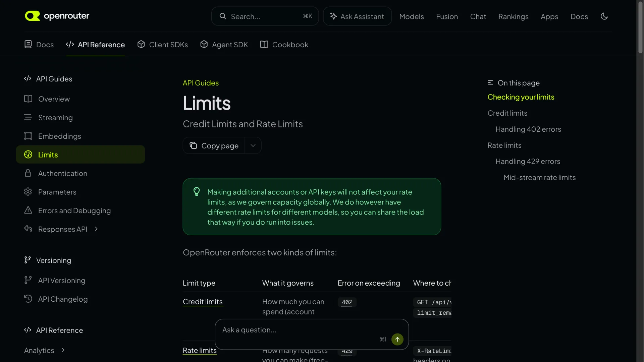
Task: Click the page vertical scrollbar thumb
Action: 640,27
